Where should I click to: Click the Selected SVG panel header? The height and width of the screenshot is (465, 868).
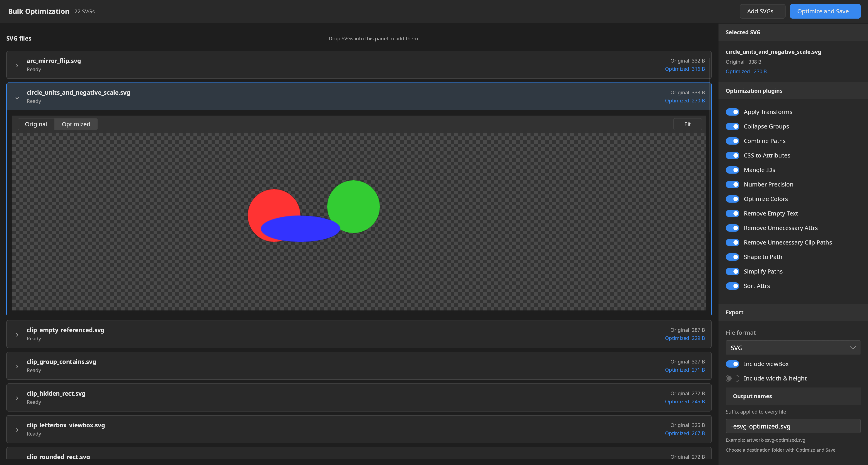coord(793,32)
